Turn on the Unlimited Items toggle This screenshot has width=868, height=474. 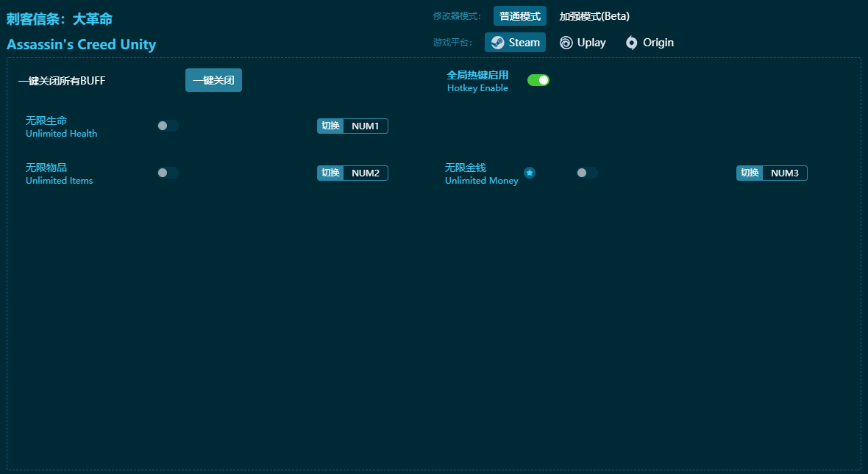pyautogui.click(x=168, y=173)
